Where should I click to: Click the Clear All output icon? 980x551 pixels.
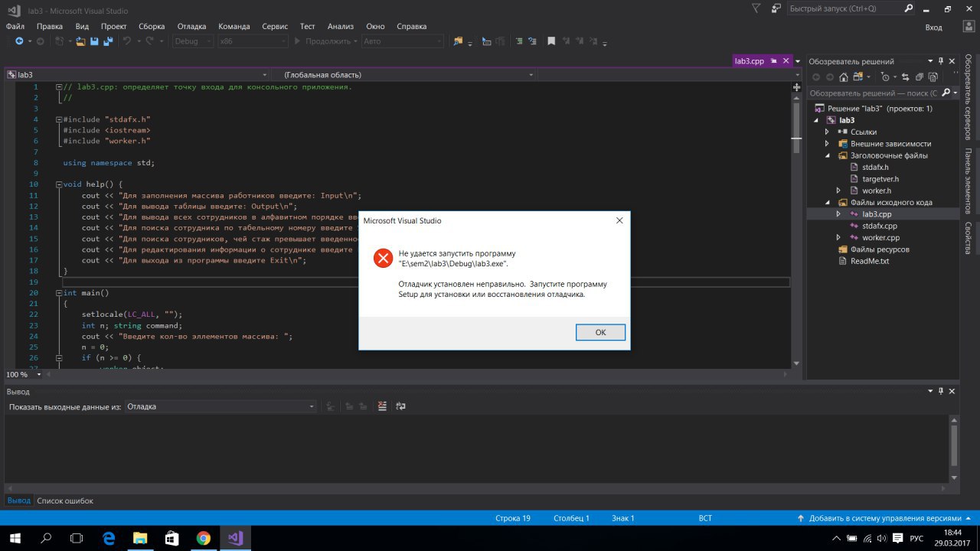(x=383, y=406)
